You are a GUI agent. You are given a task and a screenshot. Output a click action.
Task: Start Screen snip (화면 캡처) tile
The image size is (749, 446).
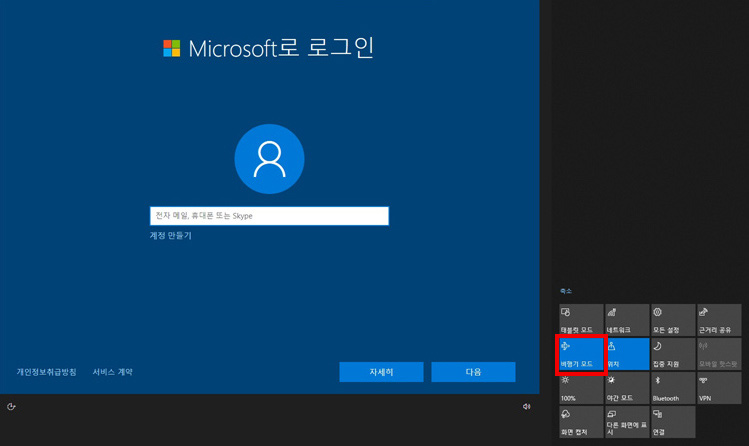coord(581,422)
